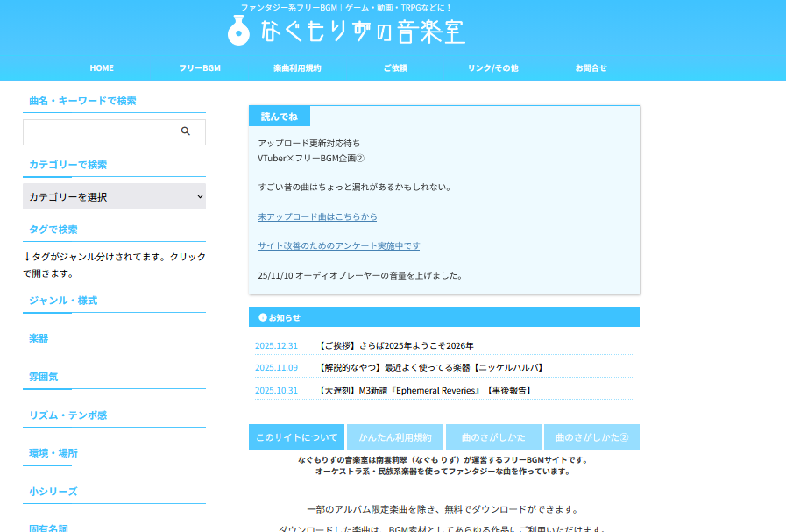Viewport: 786px width, 532px height.
Task: Open the サイト改善のためのアンケート link
Action: point(339,245)
